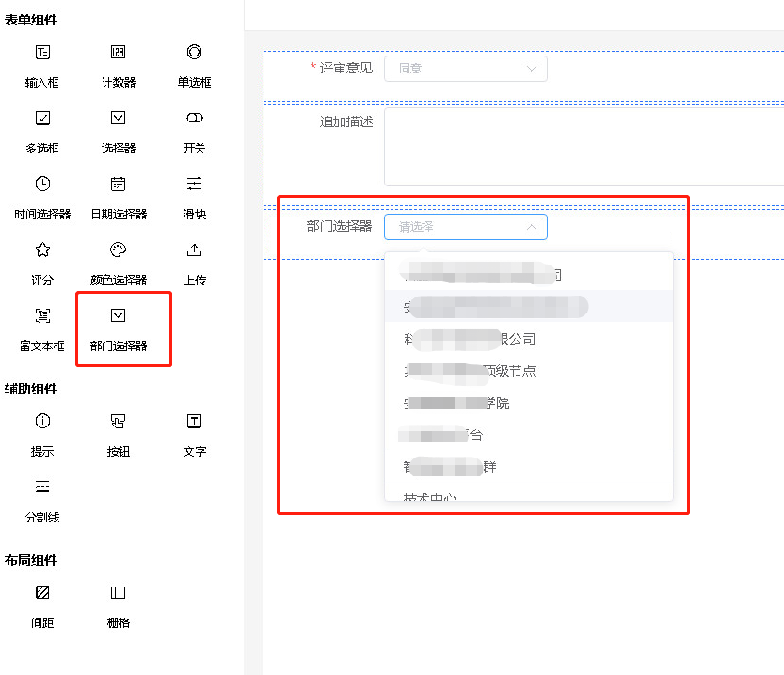Open the 评审意见 dropdown showing 同意
Screen dimensions: 784x675
465,69
